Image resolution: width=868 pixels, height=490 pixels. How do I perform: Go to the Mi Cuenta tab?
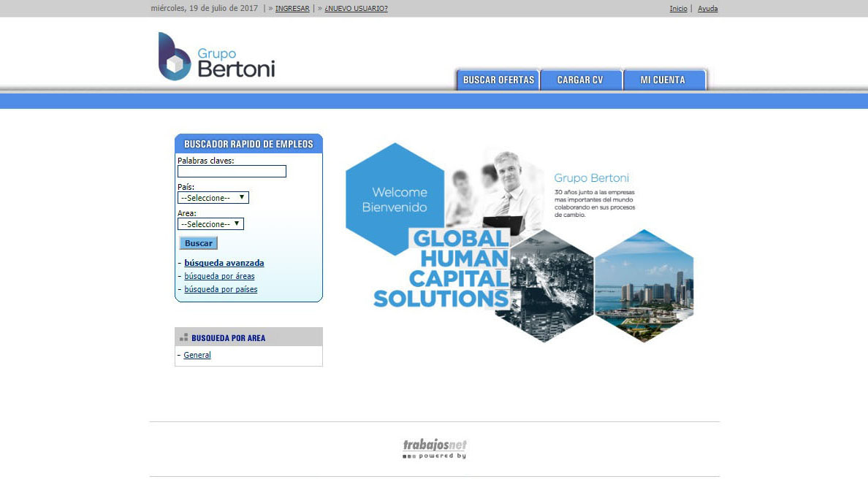click(x=663, y=80)
